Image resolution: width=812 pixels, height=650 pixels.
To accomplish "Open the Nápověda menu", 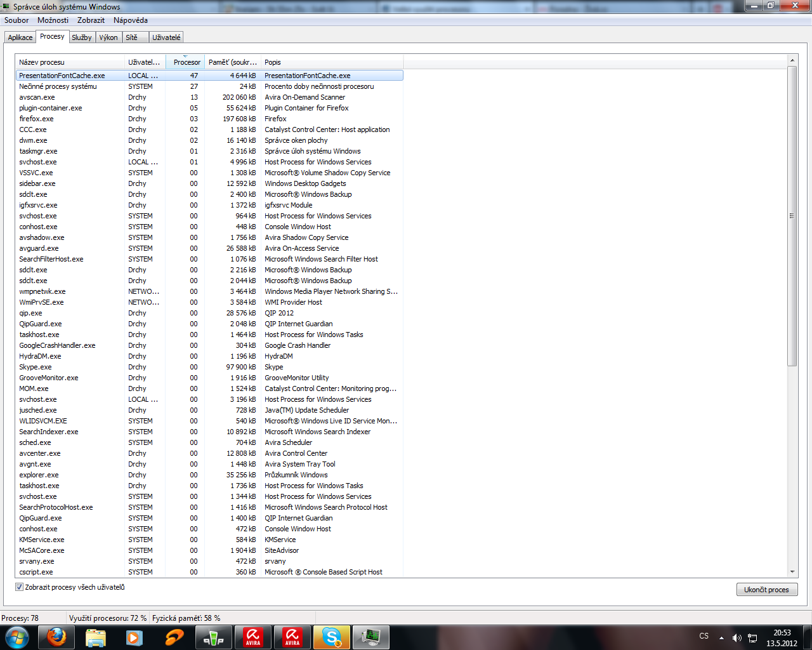I will 131,20.
